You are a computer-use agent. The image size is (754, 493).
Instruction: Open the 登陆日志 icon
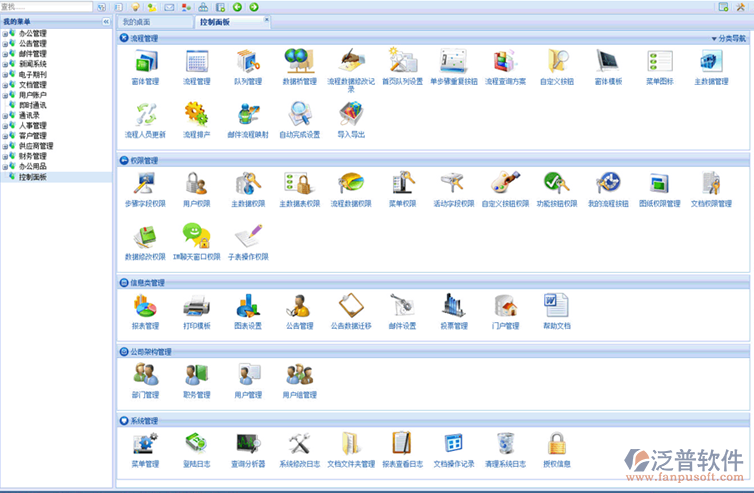click(x=197, y=443)
